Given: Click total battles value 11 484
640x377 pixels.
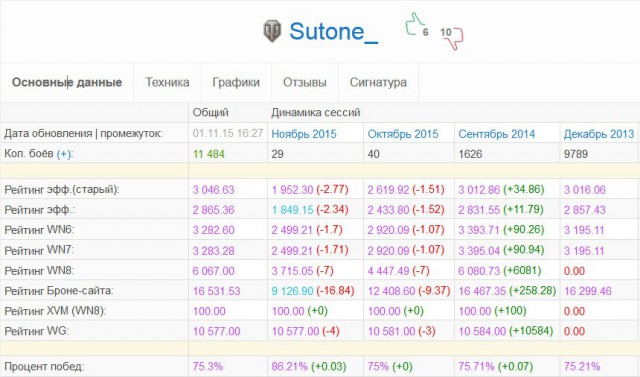Looking at the screenshot, I should [x=209, y=154].
